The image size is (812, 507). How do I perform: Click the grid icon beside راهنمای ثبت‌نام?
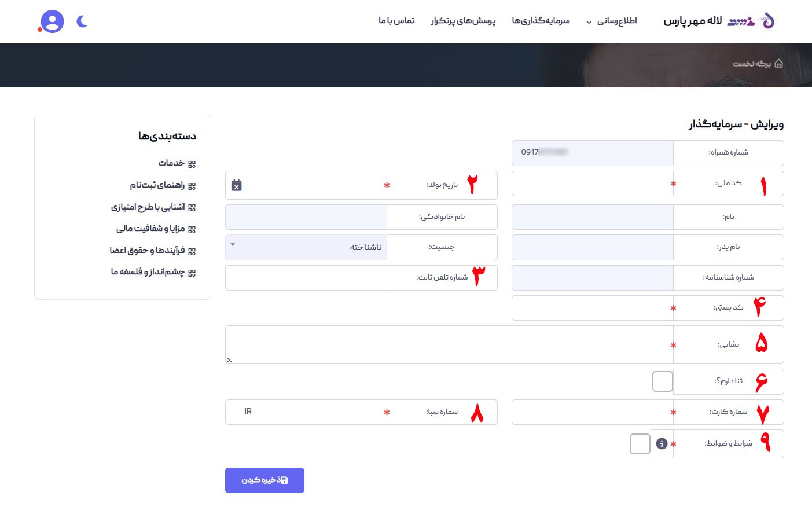point(192,186)
